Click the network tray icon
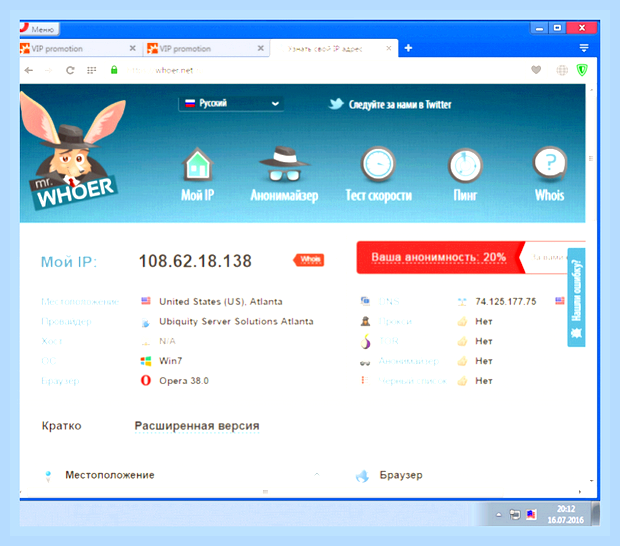This screenshot has width=620, height=546. 514,514
